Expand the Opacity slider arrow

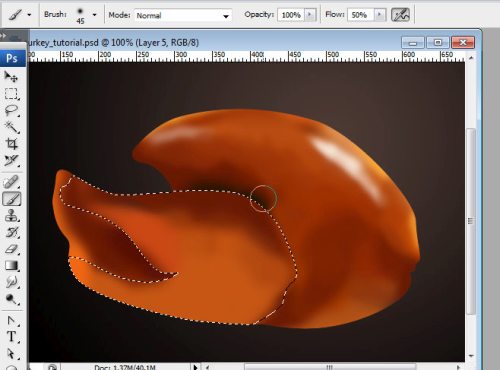click(x=310, y=15)
